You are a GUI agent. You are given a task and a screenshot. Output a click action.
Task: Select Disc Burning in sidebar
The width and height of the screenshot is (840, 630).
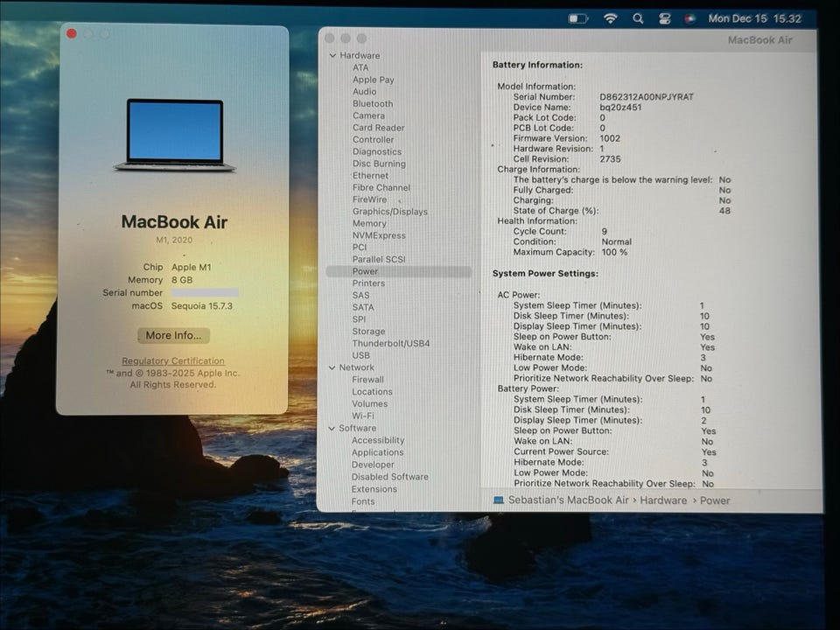click(x=379, y=164)
